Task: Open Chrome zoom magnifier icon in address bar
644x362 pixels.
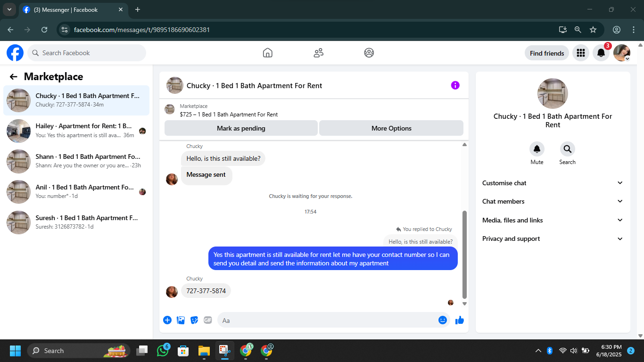Action: point(578,30)
